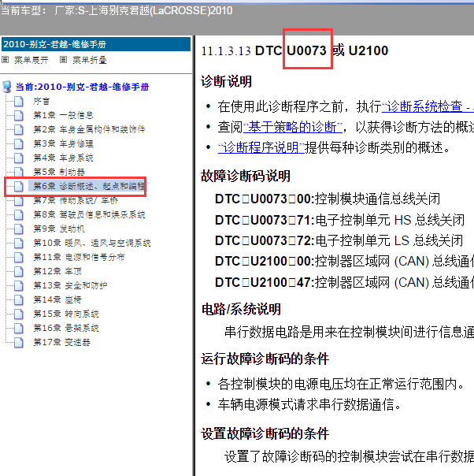This screenshot has height=476, width=474.
Task: Click the page icon next to 第9章 发动机
Action: (x=19, y=229)
